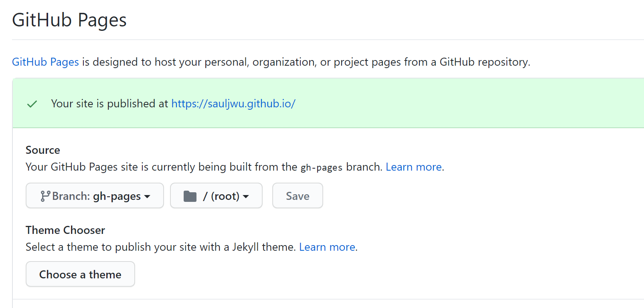Click the Choose a theme button
This screenshot has width=644, height=308.
coord(80,274)
